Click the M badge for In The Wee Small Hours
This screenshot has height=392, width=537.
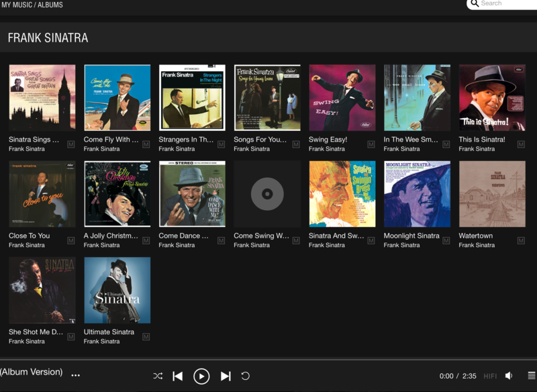point(446,144)
